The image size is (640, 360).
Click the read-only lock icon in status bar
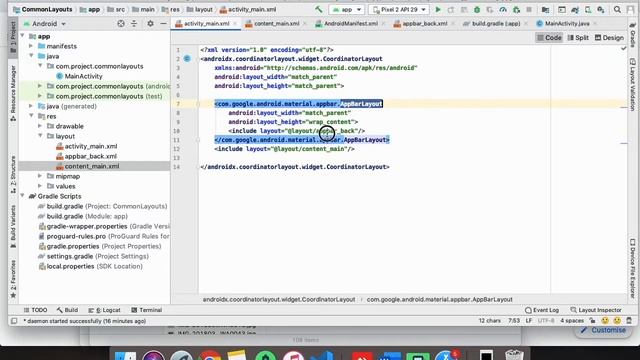[592, 321]
